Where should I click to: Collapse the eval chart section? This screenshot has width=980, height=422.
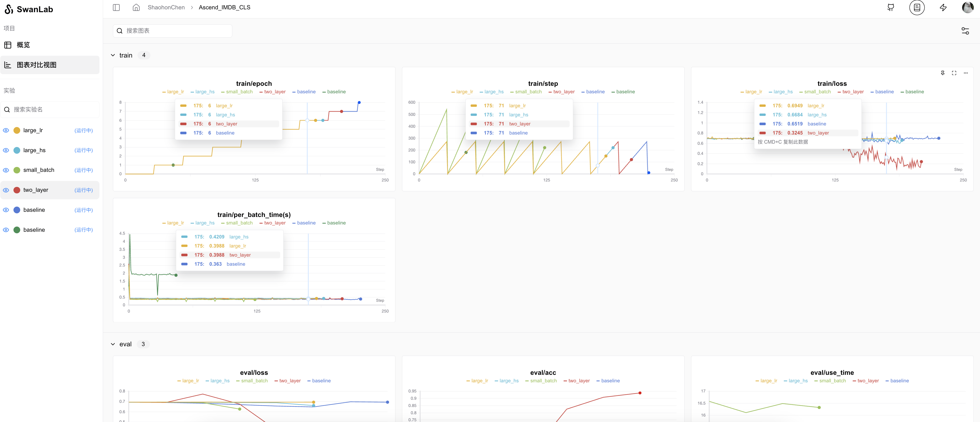point(113,344)
